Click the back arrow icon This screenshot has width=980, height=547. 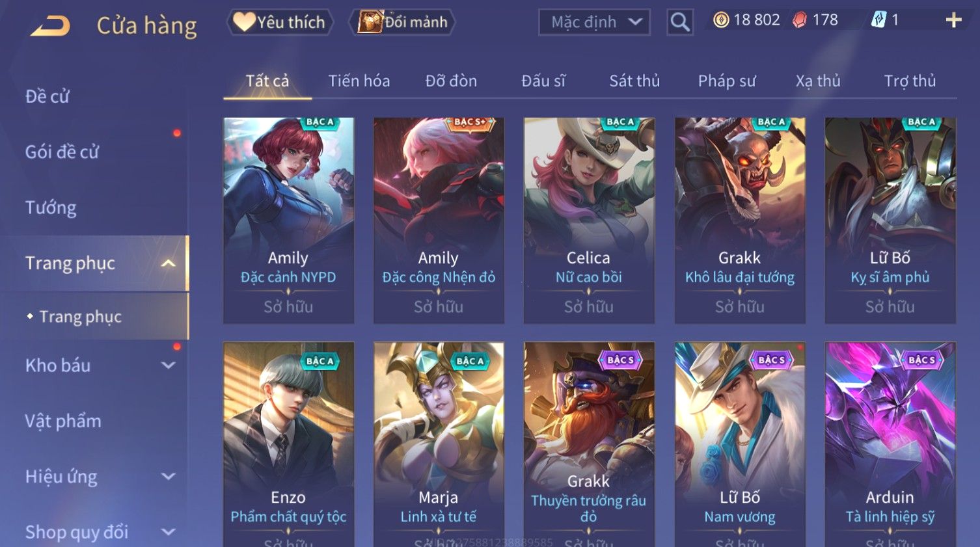tap(50, 25)
